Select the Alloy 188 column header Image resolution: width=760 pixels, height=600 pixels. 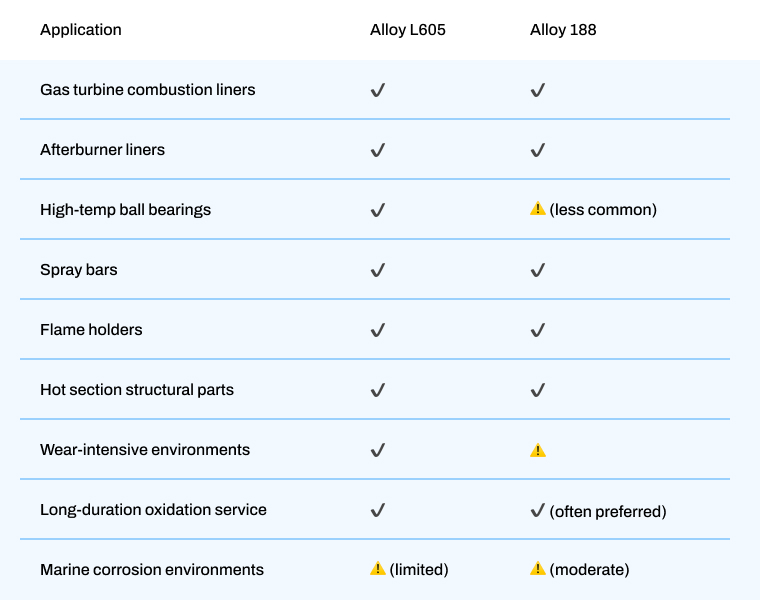563,30
